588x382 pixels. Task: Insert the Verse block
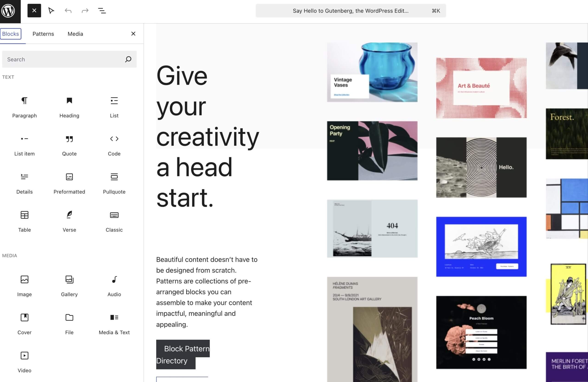pos(69,221)
